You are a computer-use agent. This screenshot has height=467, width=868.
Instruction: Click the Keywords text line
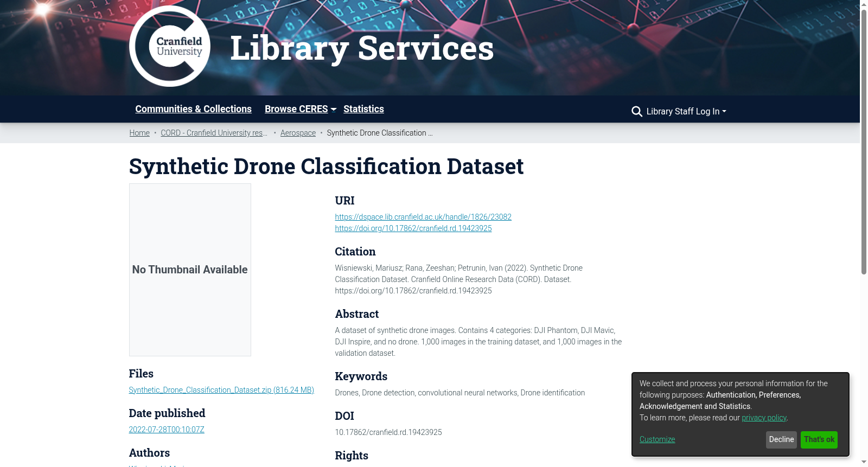click(x=460, y=393)
